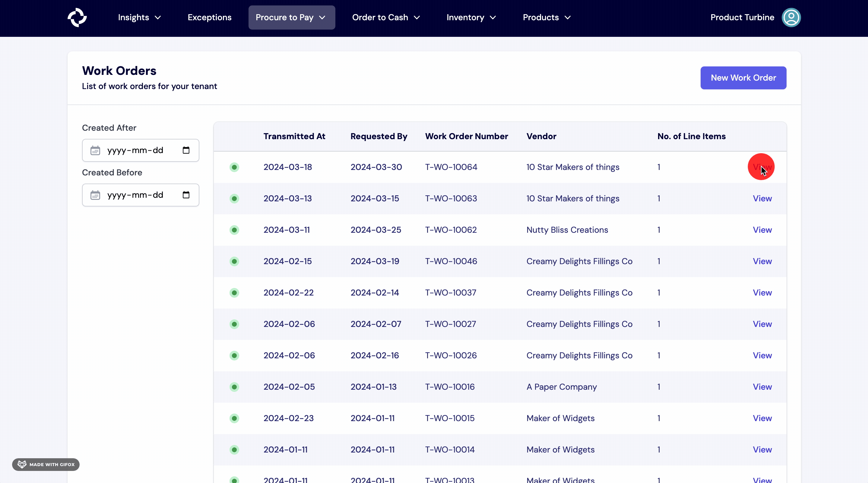Go to the Exceptions page
This screenshot has width=868, height=483.
209,17
